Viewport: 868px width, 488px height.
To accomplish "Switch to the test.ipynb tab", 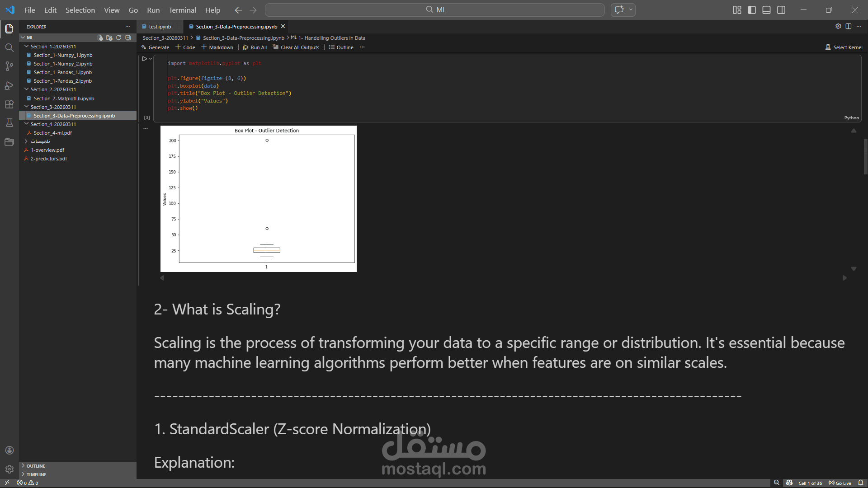I will point(160,27).
